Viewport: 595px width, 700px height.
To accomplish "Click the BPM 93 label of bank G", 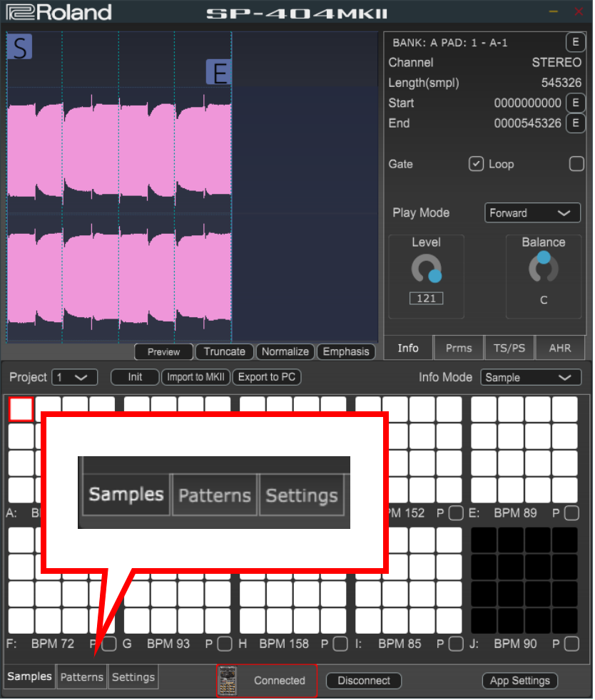I will [x=169, y=645].
